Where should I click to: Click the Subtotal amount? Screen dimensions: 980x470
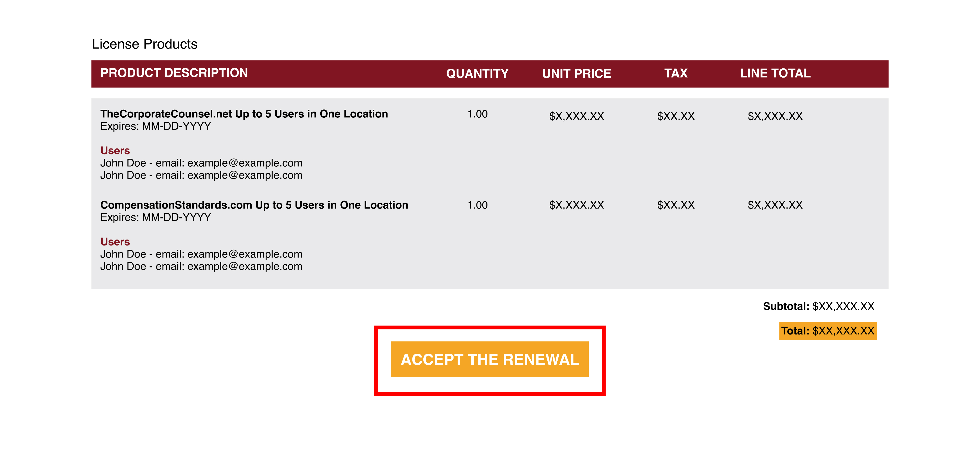pyautogui.click(x=843, y=306)
